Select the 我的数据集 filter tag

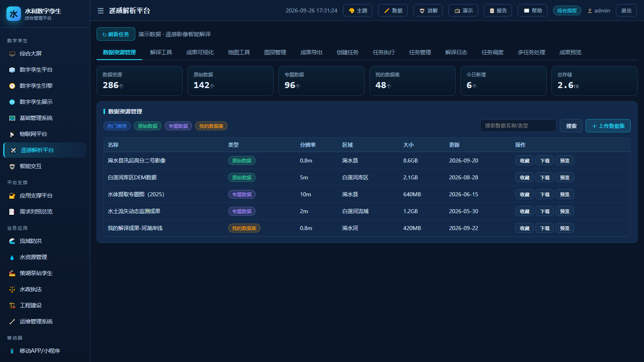click(211, 126)
